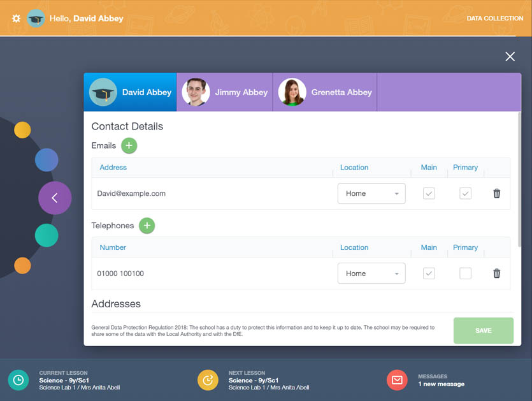
Task: Switch to the Grenetta Abbey tab
Action: 325,92
